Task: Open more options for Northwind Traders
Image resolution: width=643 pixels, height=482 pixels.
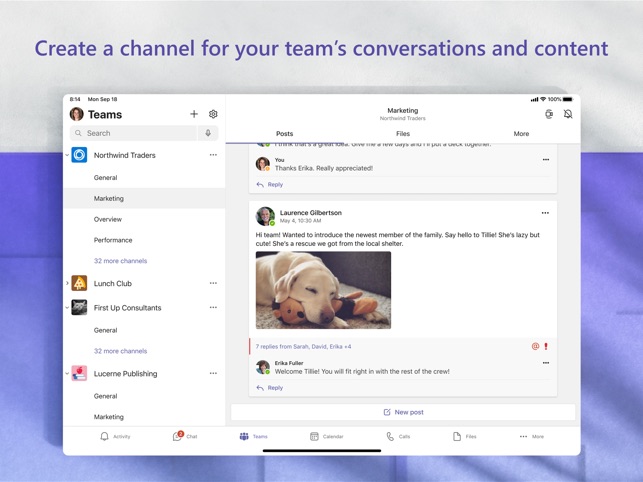Action: click(x=213, y=155)
